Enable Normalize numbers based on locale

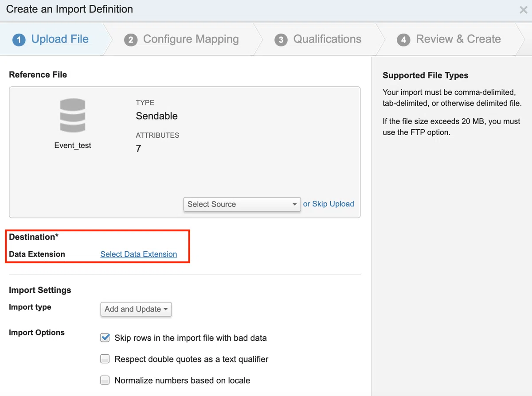pos(105,380)
